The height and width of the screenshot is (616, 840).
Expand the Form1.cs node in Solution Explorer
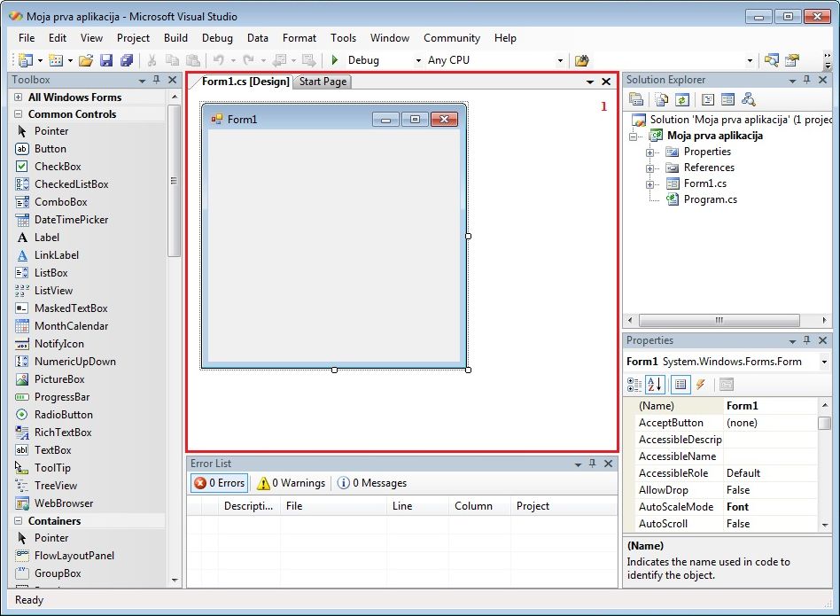pos(649,184)
